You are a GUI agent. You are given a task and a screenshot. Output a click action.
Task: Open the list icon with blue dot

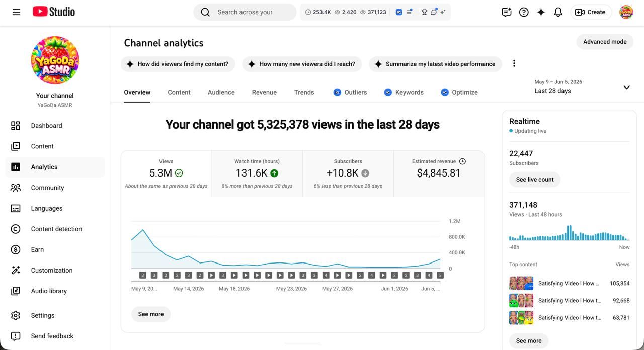410,12
